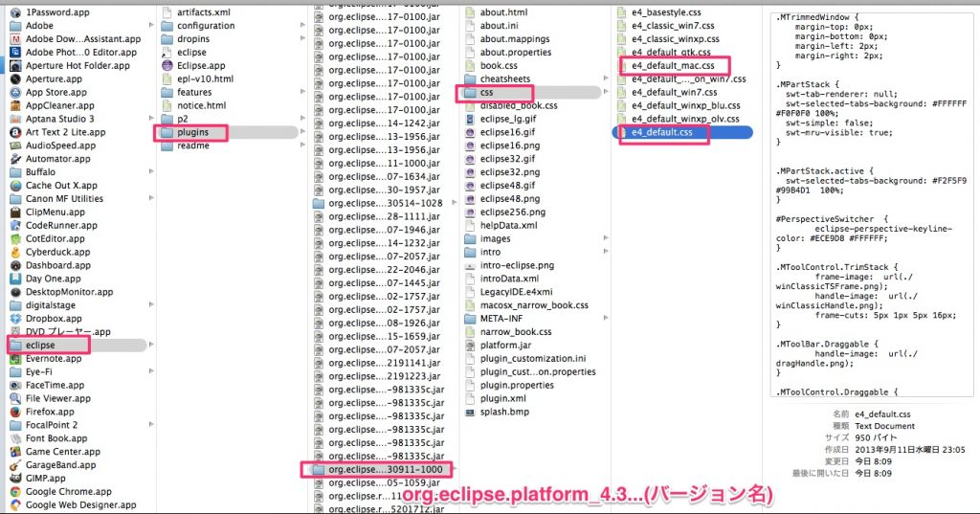Screen dimensions: 980x514
Task: Expand the configuration folder arrow
Action: [302, 26]
